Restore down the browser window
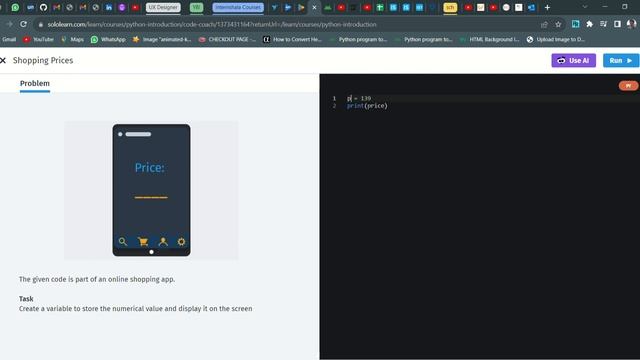 coord(624,7)
